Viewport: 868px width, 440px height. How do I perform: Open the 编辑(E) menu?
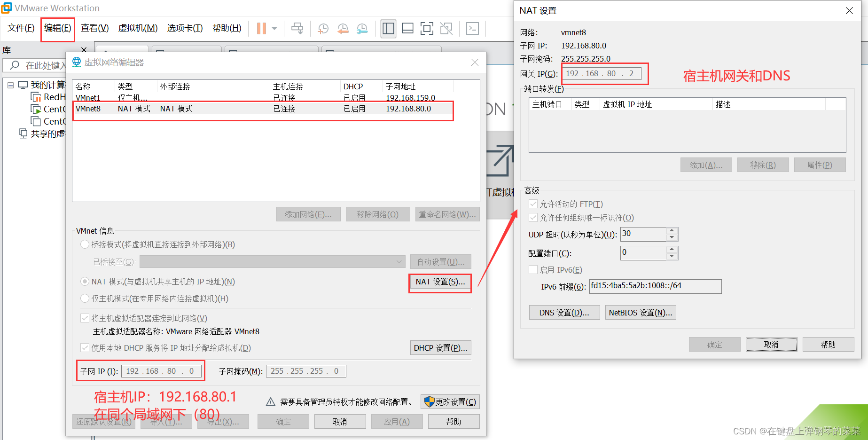pyautogui.click(x=57, y=28)
